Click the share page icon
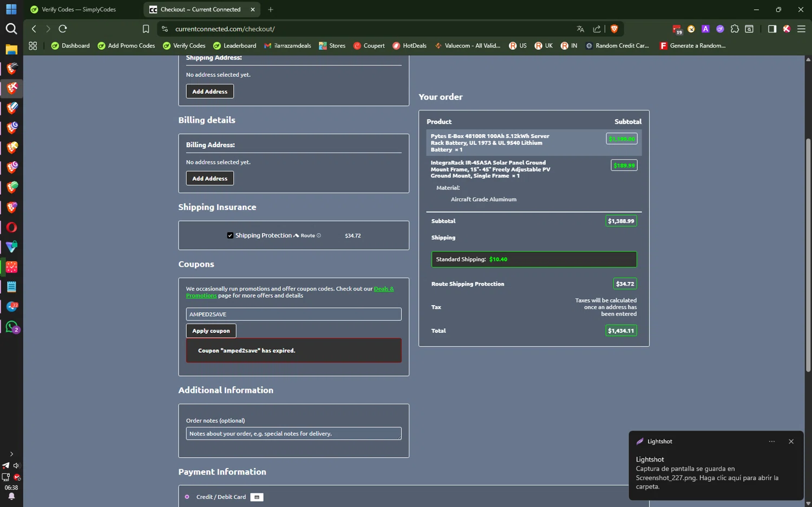 [x=597, y=29]
